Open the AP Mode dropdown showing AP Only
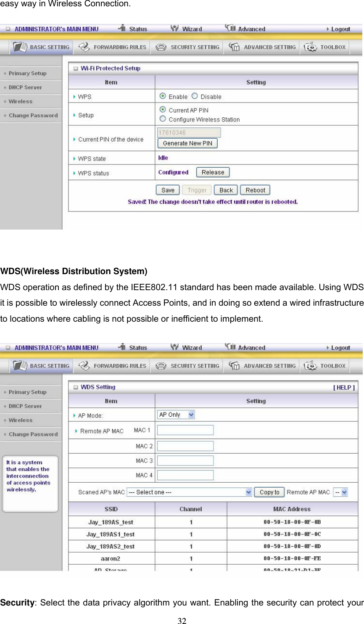This screenshot has width=364, height=624. (x=176, y=414)
